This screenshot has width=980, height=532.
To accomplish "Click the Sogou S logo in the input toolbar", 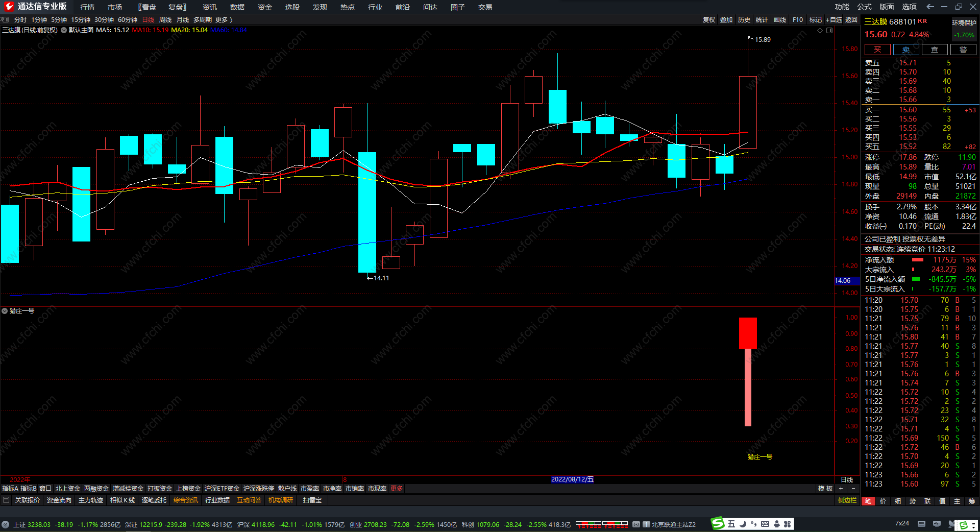I will [718, 523].
